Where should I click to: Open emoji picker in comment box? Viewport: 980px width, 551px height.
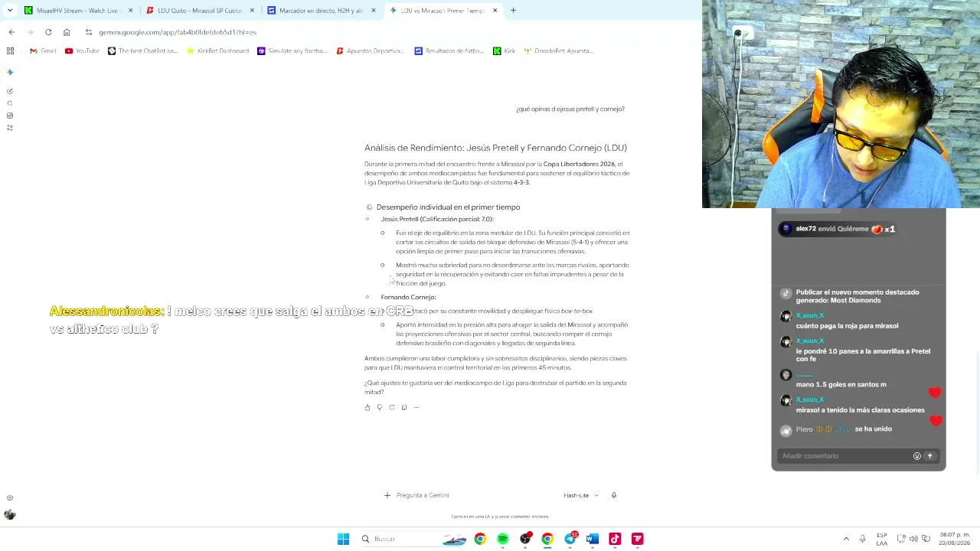click(916, 456)
